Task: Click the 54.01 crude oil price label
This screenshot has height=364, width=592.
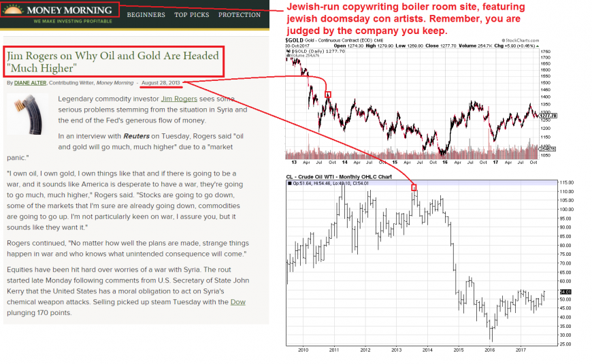Action: tap(548, 291)
